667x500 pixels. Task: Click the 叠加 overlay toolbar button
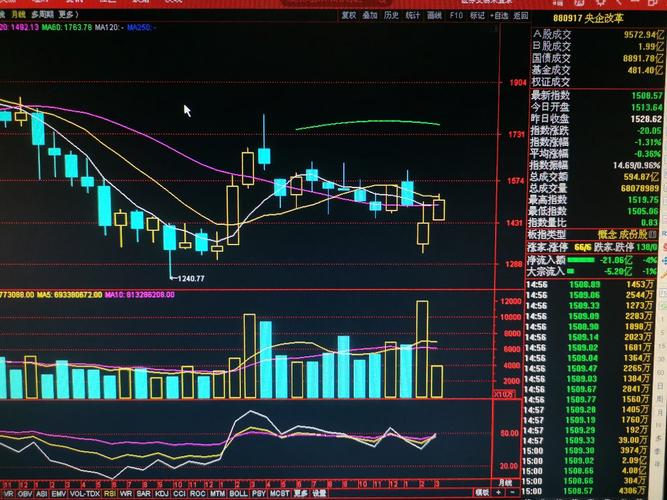click(370, 15)
